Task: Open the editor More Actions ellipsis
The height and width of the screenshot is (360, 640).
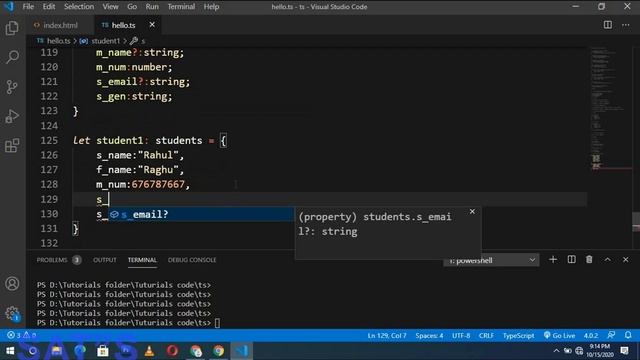Action: point(626,25)
